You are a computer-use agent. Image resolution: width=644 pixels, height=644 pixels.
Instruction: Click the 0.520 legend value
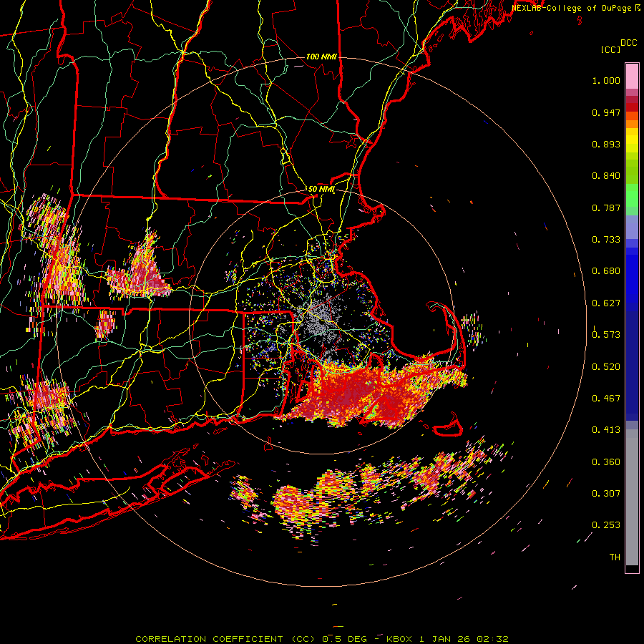coord(606,367)
